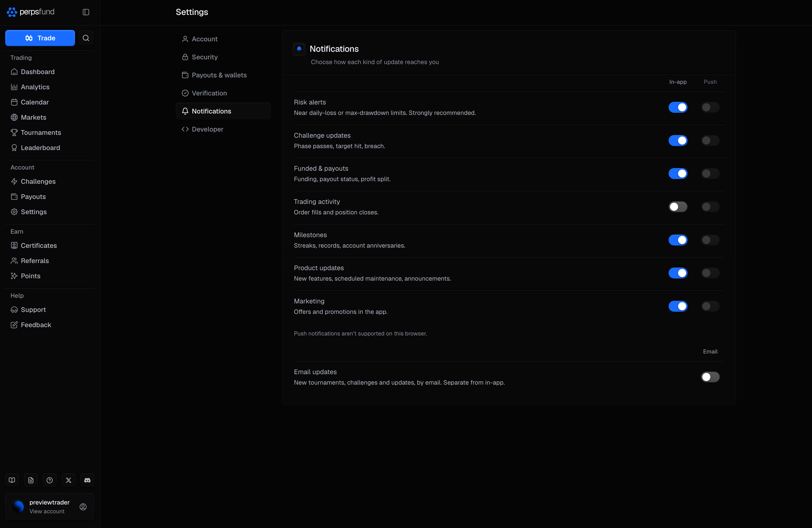Viewport: 812px width, 528px height.
Task: Toggle Funded & payouts in-app notifications
Action: tap(678, 174)
